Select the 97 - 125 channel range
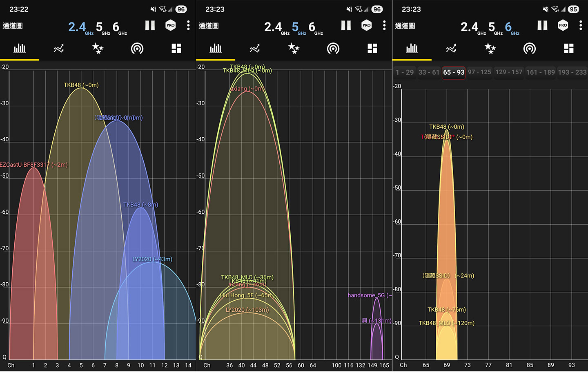The height and width of the screenshot is (373, 588). coord(479,72)
